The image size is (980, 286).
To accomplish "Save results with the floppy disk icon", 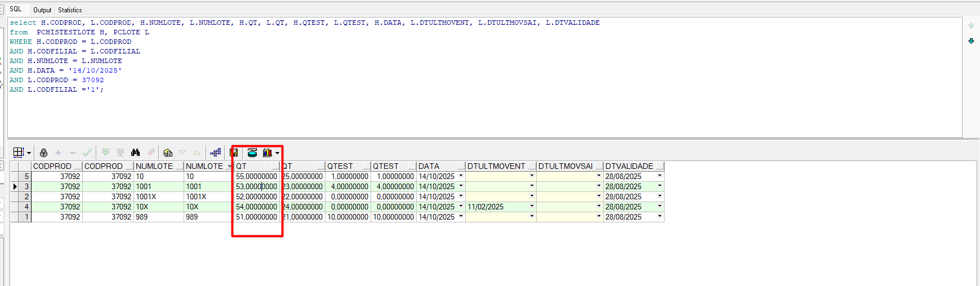I will 234,153.
